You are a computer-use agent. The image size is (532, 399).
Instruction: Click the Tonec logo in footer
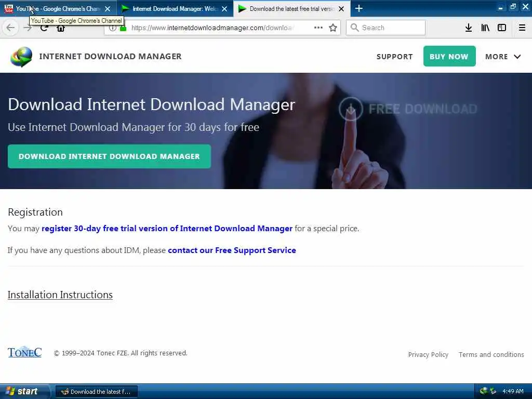[x=25, y=353]
